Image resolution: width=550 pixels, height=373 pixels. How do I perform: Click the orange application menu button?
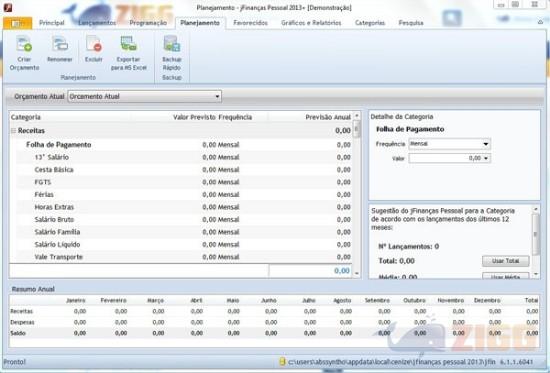click(x=18, y=23)
